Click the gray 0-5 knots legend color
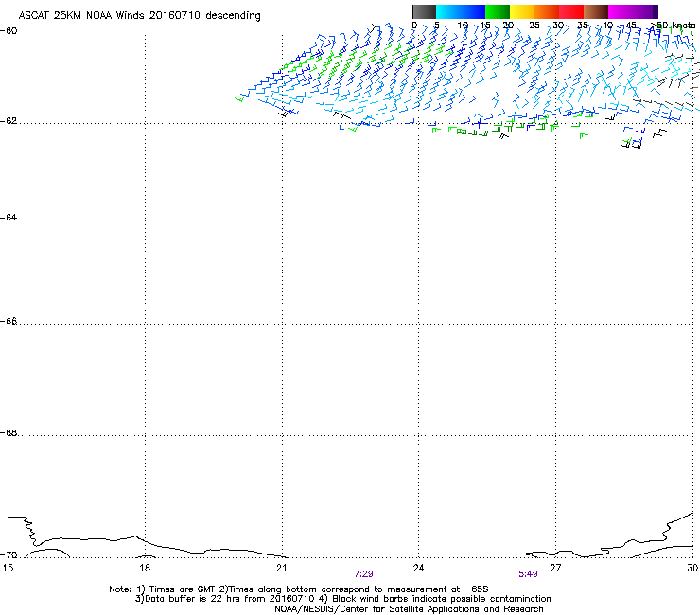The width and height of the screenshot is (700, 615). tap(424, 11)
